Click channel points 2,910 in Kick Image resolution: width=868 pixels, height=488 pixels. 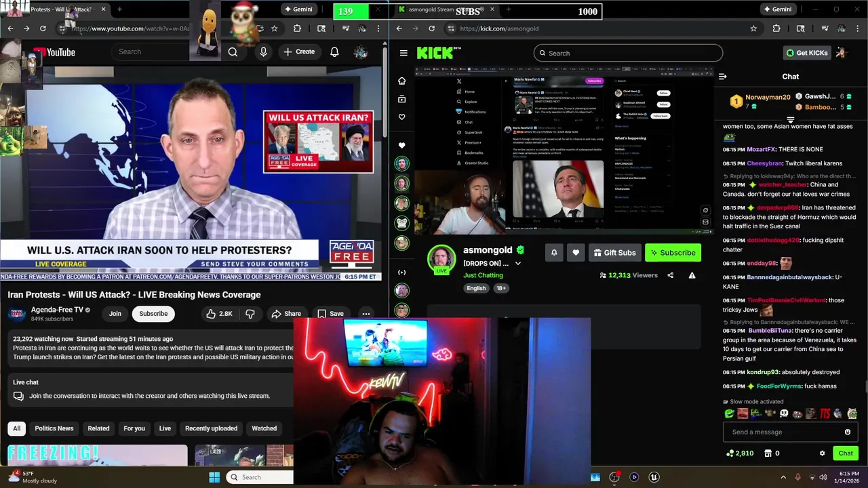(740, 453)
